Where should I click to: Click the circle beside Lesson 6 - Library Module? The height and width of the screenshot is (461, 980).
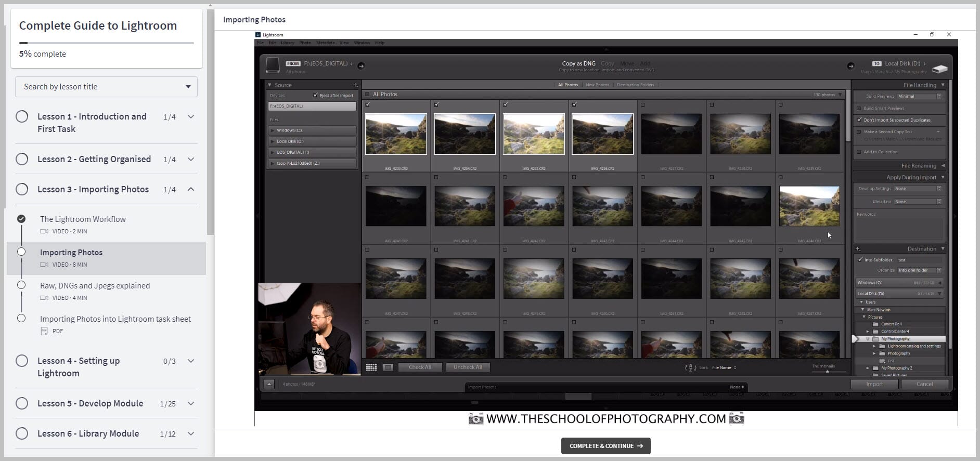click(x=22, y=433)
